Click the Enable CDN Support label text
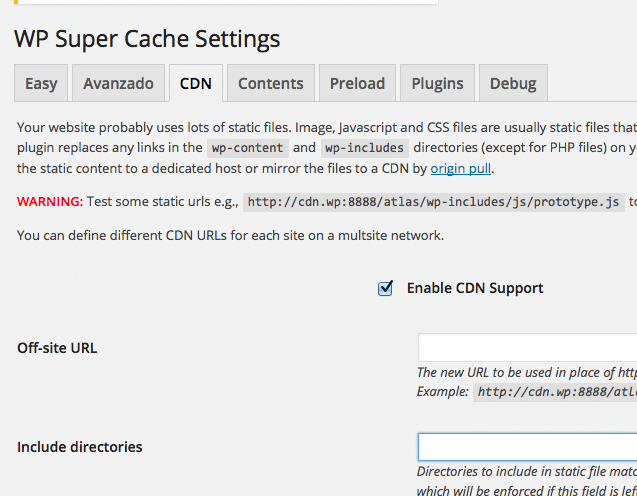The height and width of the screenshot is (496, 637). 475,288
